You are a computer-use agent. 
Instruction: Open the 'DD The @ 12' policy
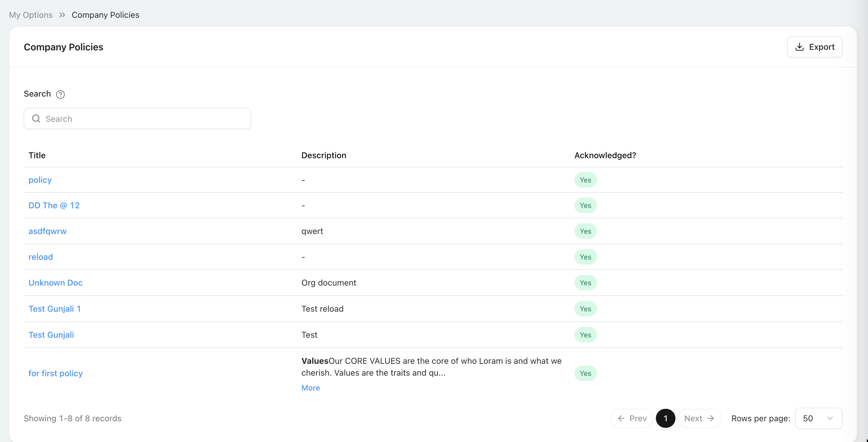[x=54, y=206]
